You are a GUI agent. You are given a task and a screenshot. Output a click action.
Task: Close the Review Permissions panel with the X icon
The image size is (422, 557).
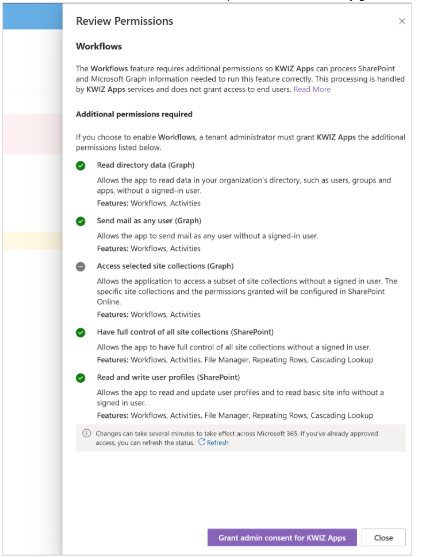(x=402, y=21)
